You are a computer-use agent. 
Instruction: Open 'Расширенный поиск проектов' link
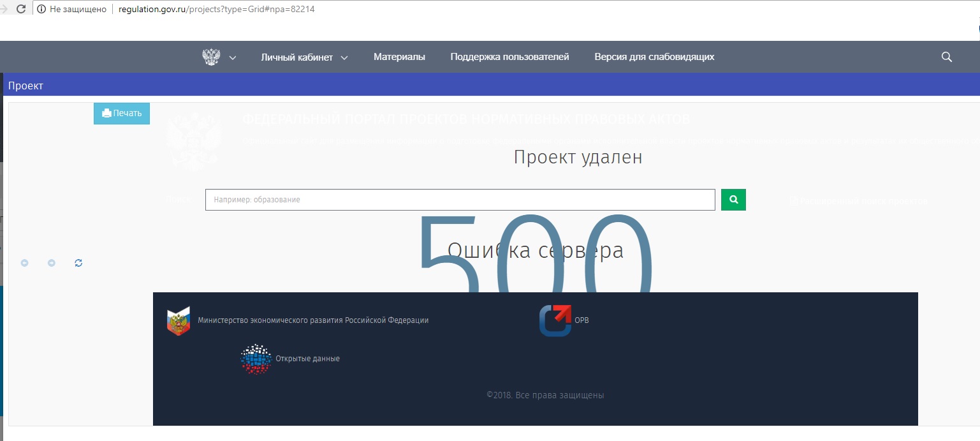click(x=859, y=201)
